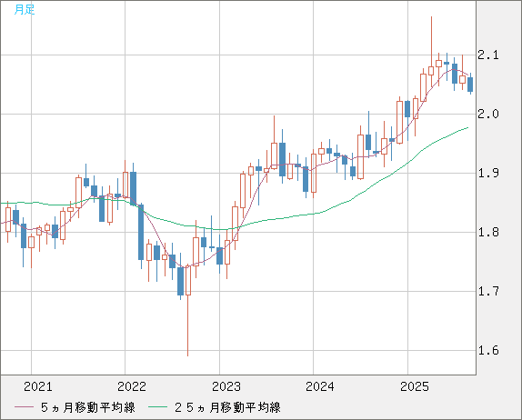Image resolution: width=522 pixels, height=420 pixels.
Task: Click the 1.8 price axis label
Action: pos(488,233)
